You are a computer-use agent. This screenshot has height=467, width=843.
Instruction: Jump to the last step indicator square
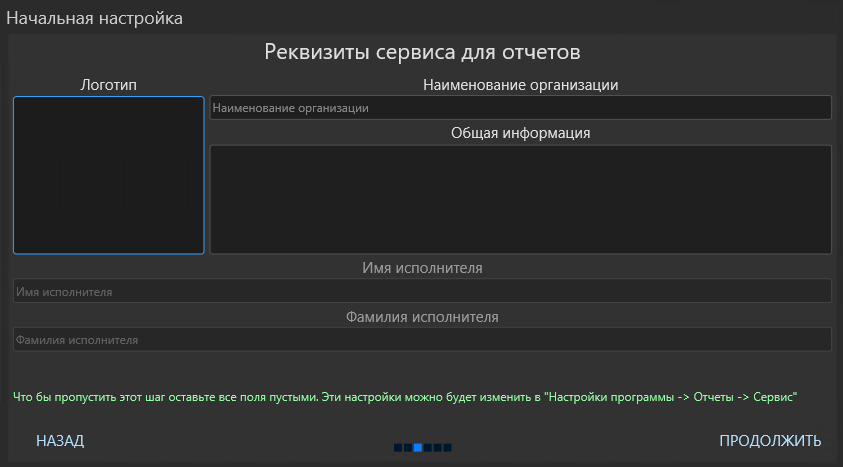coord(447,448)
